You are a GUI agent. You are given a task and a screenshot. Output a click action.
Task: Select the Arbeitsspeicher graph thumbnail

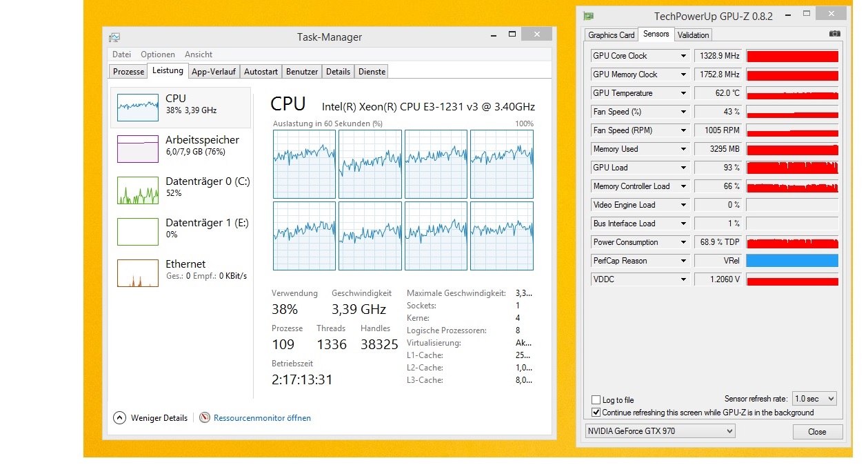pyautogui.click(x=137, y=148)
